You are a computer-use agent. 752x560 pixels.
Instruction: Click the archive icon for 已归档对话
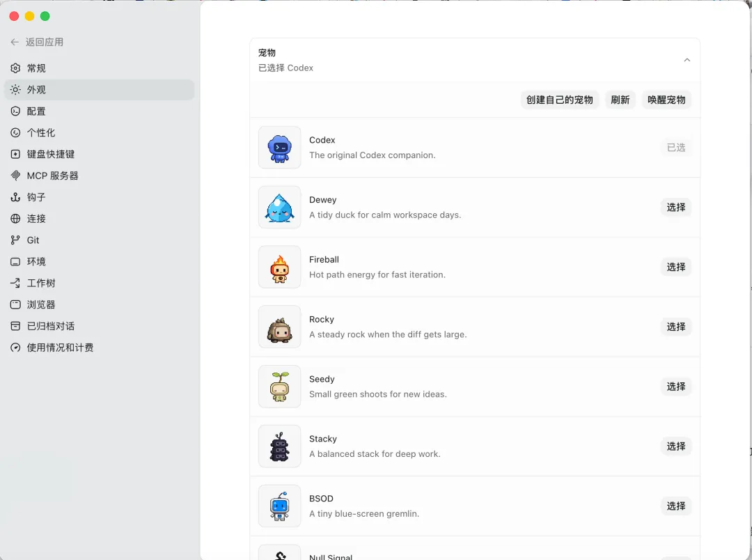15,326
